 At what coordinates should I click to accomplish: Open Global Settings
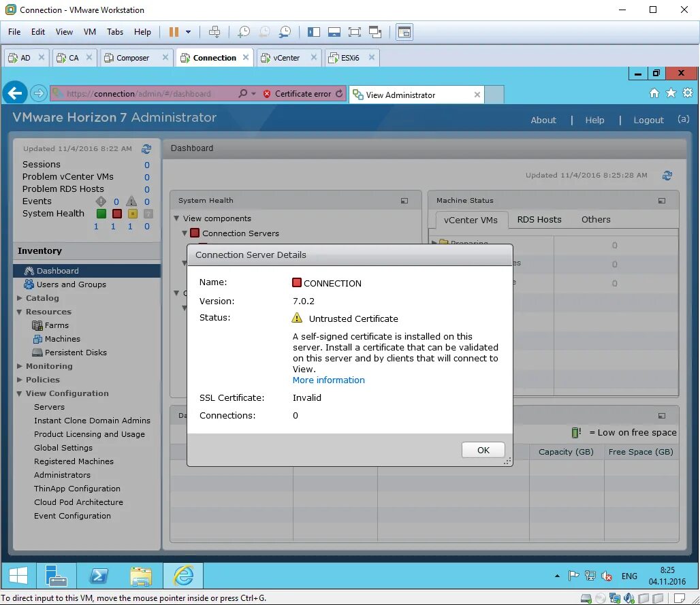pyautogui.click(x=63, y=448)
